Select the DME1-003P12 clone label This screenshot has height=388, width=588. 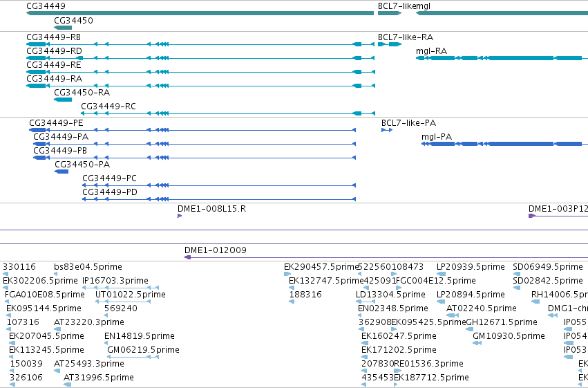[558, 209]
